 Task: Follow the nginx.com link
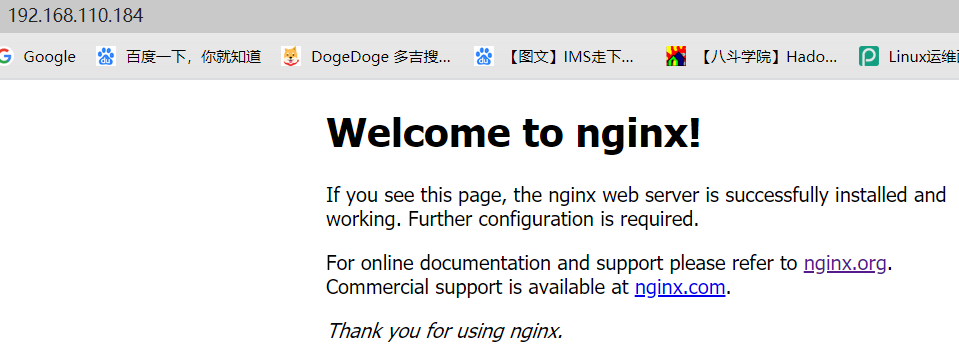click(x=680, y=287)
